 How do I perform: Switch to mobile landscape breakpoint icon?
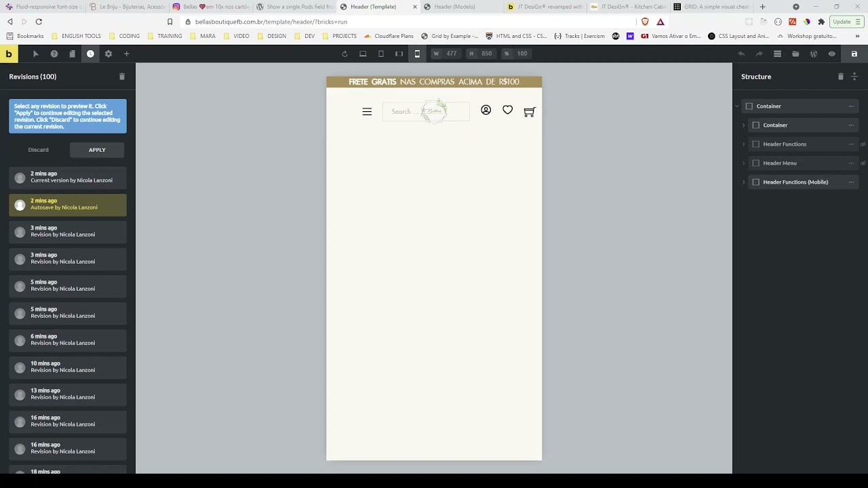399,54
